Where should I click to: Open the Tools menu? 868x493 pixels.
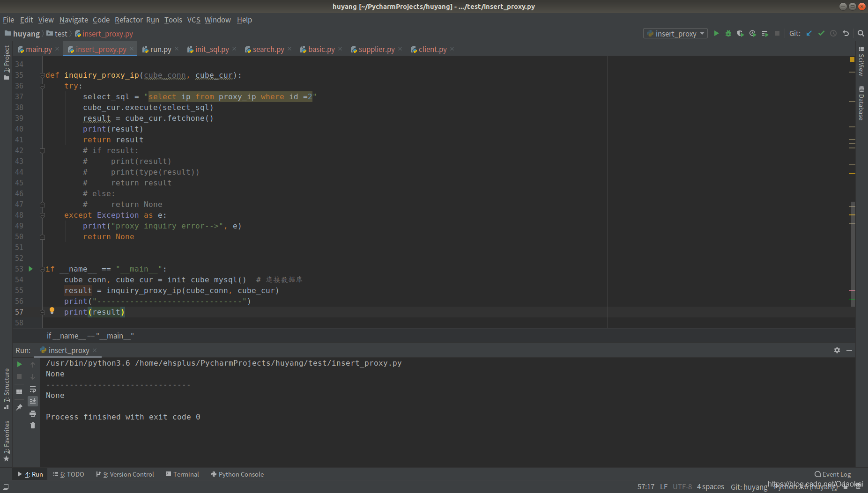(x=173, y=20)
